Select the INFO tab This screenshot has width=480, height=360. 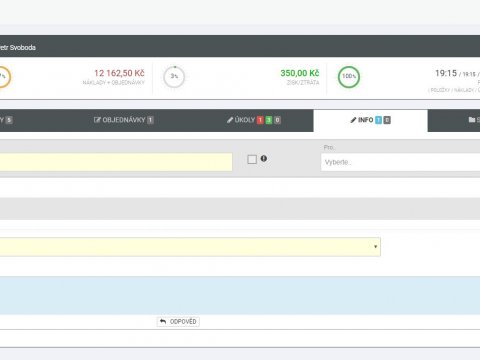click(370, 120)
